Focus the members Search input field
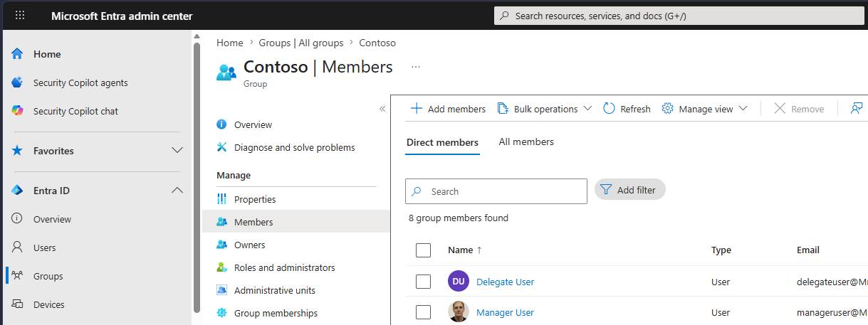868x325 pixels. pos(496,191)
